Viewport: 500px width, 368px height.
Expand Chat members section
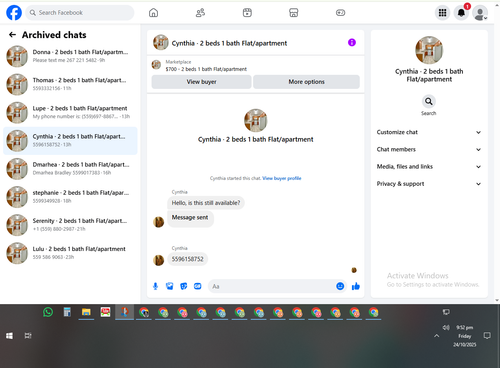[429, 149]
